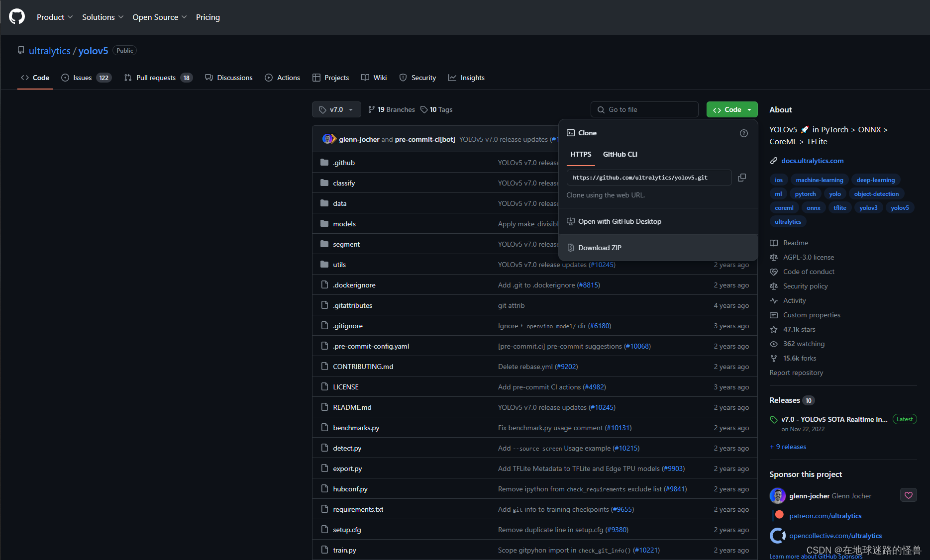930x560 pixels.
Task: Click the Readme book icon
Action: [774, 243]
